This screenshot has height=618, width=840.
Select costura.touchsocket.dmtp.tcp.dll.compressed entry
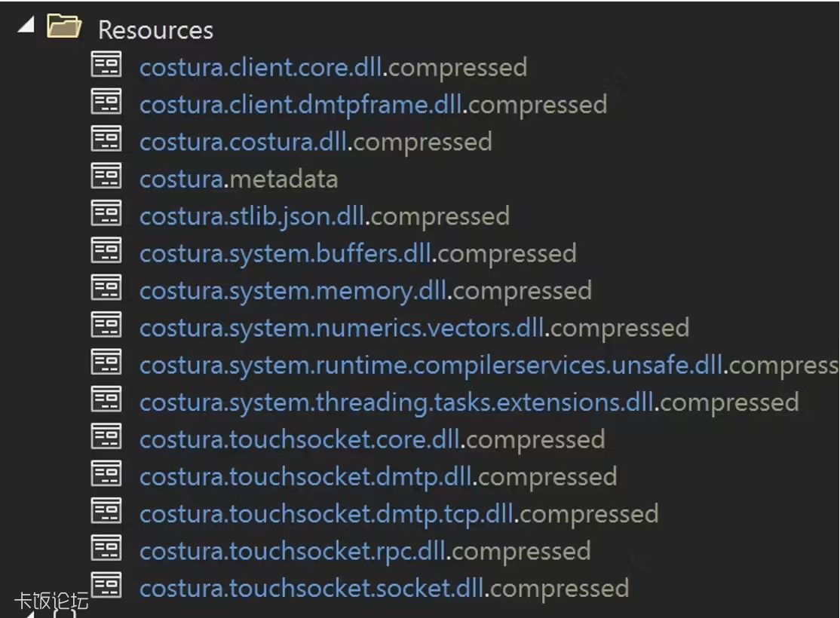[x=399, y=515]
